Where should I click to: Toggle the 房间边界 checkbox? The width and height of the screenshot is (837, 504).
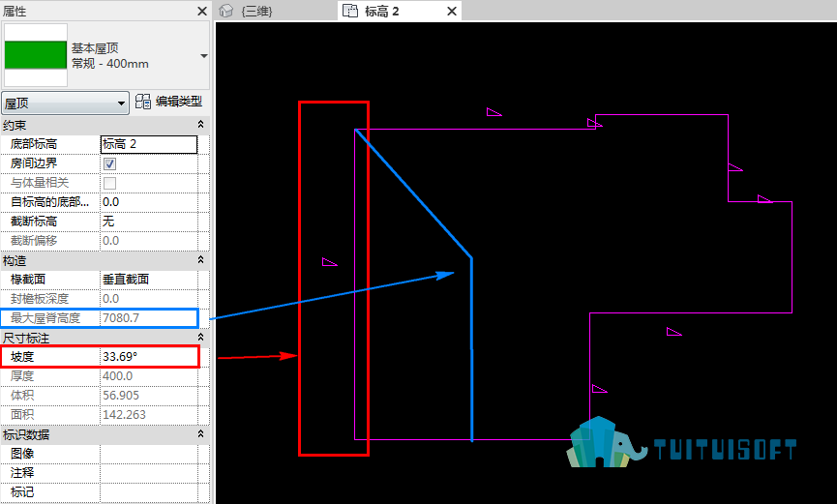110,163
